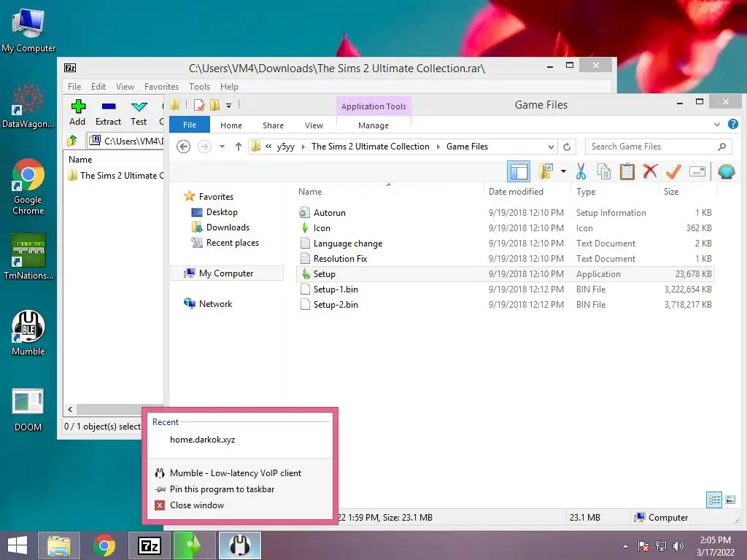The image size is (747, 560).
Task: Open the 7-Zip Favorites menu
Action: 161,87
